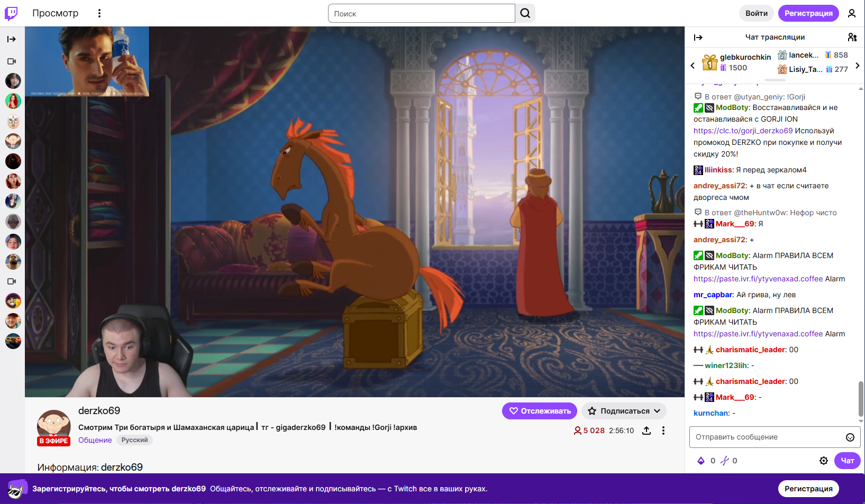The width and height of the screenshot is (865, 504).
Task: Open the chat community users icon
Action: tap(852, 37)
